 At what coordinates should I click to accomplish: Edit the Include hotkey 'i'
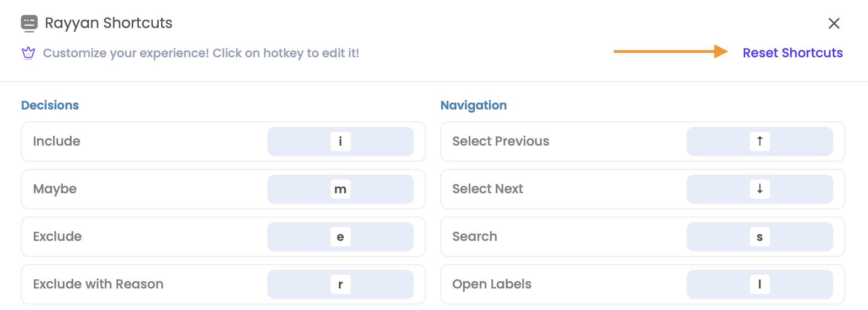point(340,141)
